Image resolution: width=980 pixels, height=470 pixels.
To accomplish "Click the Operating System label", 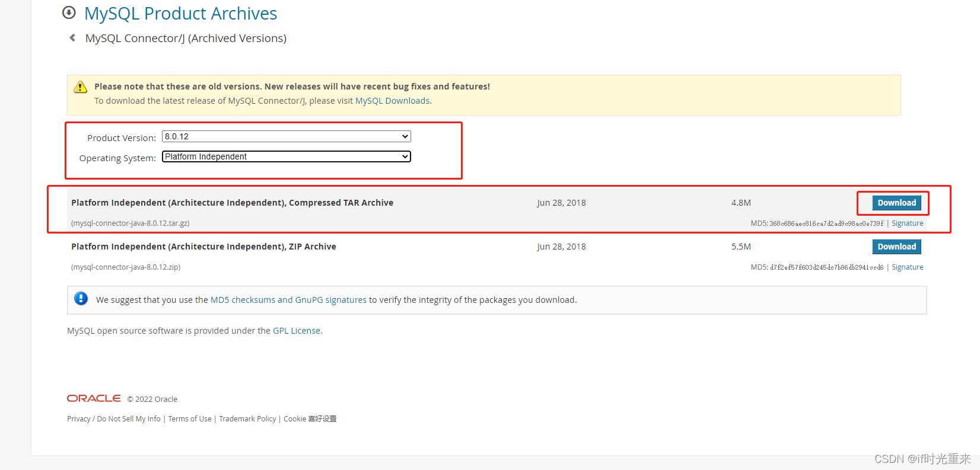I will [117, 158].
